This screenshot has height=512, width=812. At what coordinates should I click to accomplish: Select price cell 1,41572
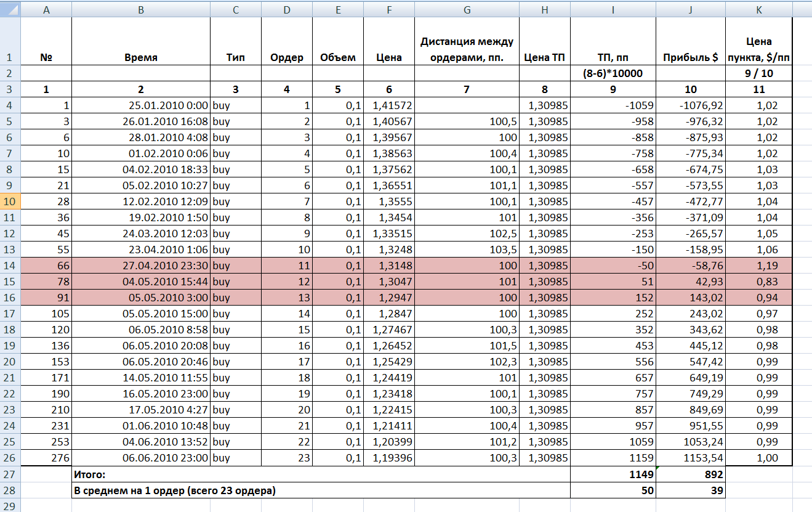click(389, 105)
